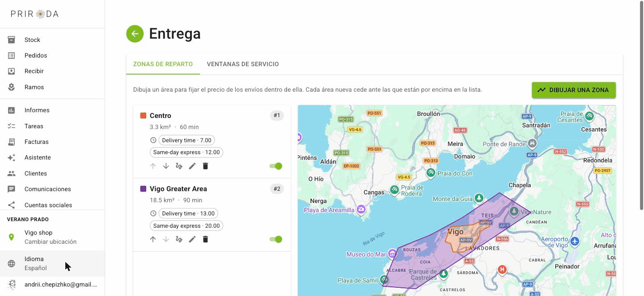This screenshot has width=644, height=296.
Task: Click the Vigo Greater Area purple swatch
Action: coord(143,189)
